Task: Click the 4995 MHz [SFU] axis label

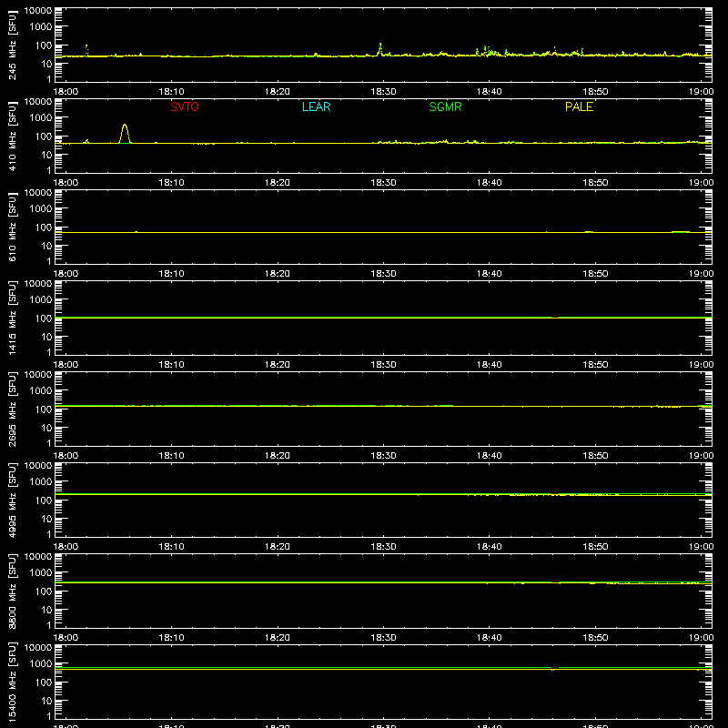Action: tap(12, 500)
